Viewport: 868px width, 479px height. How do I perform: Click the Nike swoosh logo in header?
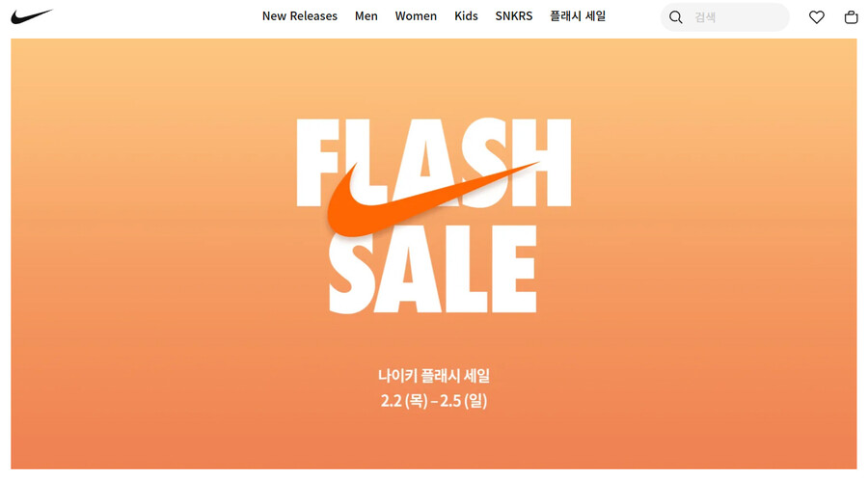point(32,16)
